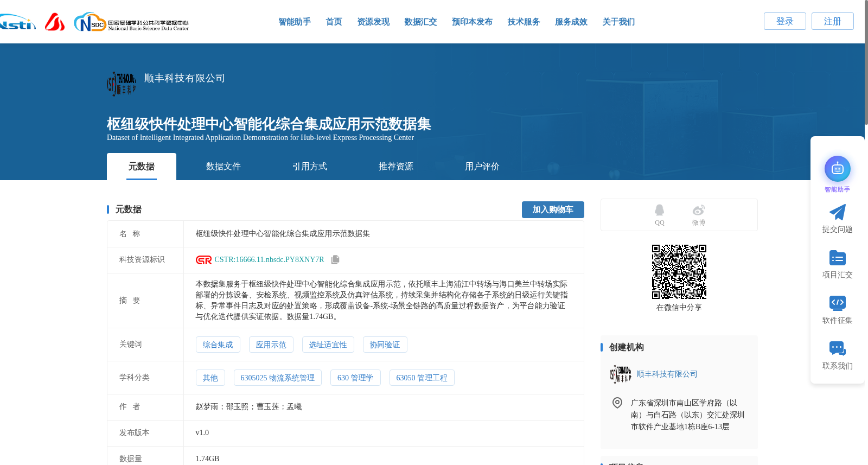Click the CSTR red logo icon
868x465 pixels.
[x=204, y=260]
